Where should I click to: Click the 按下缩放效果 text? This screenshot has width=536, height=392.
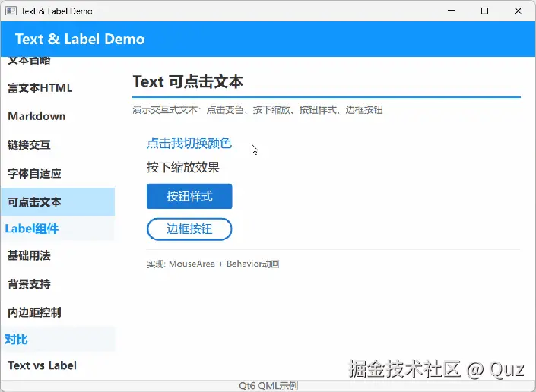tap(183, 167)
